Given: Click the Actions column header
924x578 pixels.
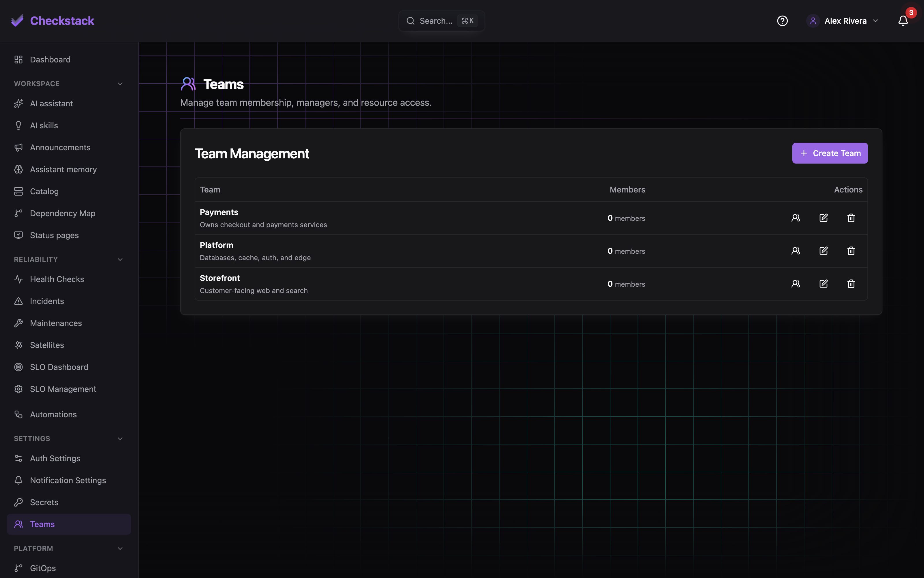Looking at the screenshot, I should click(x=848, y=190).
